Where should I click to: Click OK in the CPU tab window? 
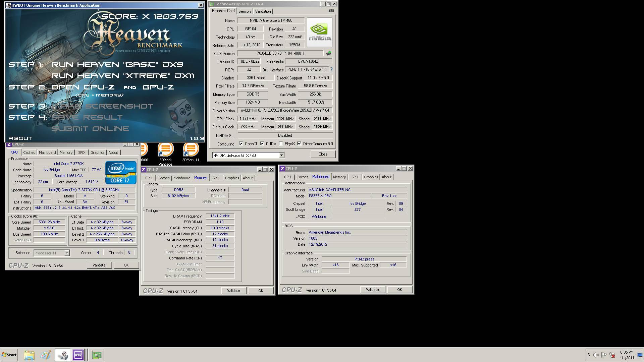click(126, 265)
